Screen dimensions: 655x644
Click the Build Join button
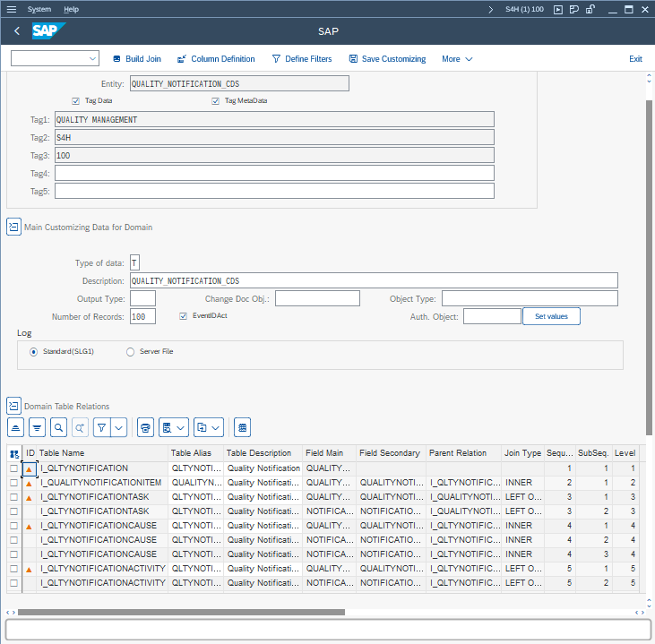[137, 59]
